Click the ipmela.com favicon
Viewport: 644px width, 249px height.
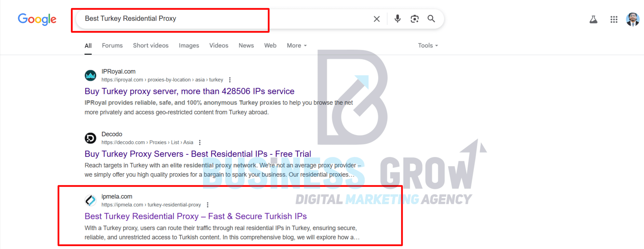91,200
